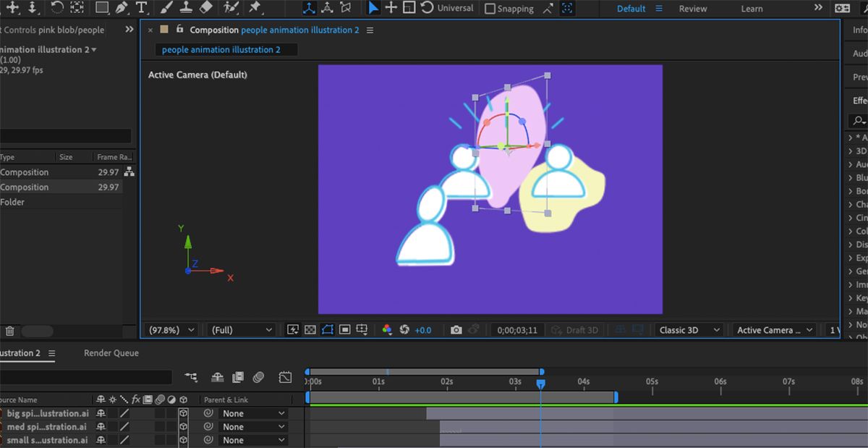Take a snapshot of the composition view

[x=455, y=329]
